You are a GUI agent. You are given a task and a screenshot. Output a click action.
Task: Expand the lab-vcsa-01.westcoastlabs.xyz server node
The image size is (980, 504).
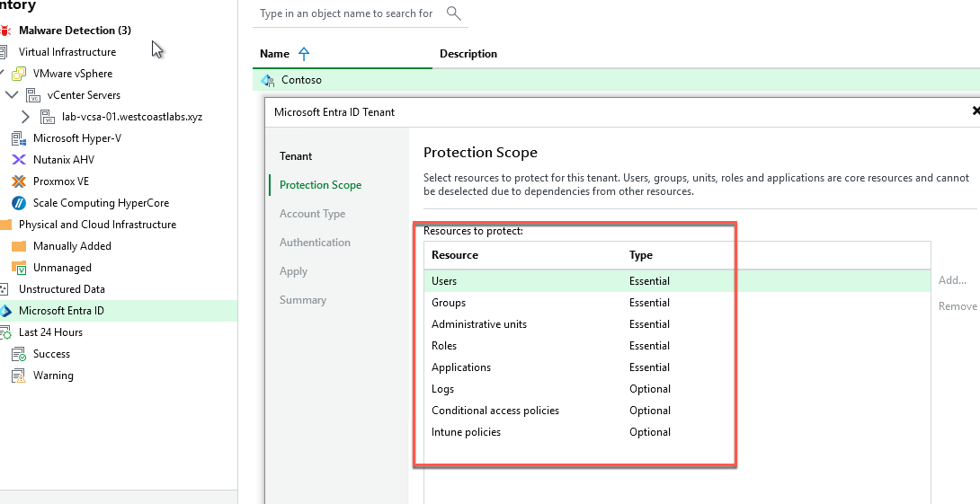(x=25, y=117)
